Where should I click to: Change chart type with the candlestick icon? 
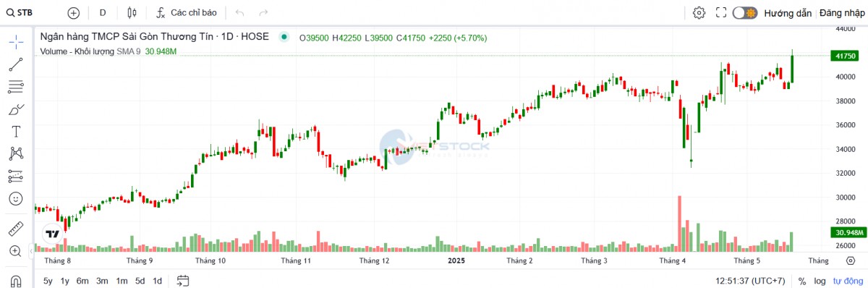coord(131,12)
